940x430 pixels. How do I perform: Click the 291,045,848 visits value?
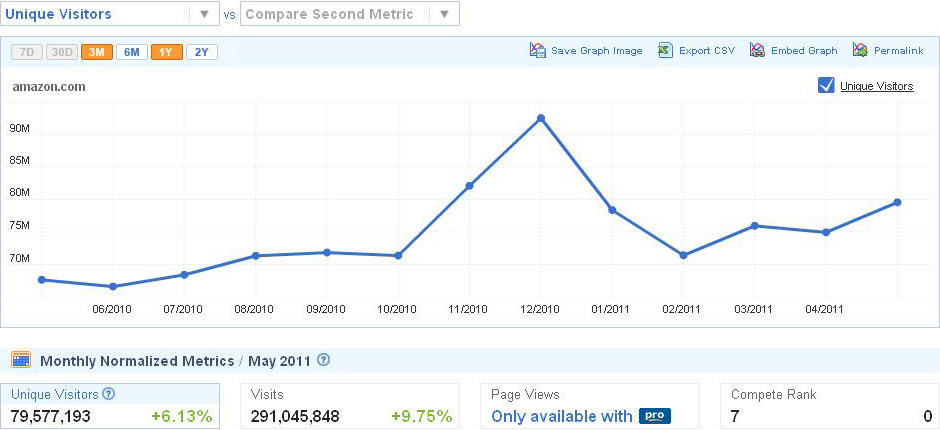(x=295, y=416)
